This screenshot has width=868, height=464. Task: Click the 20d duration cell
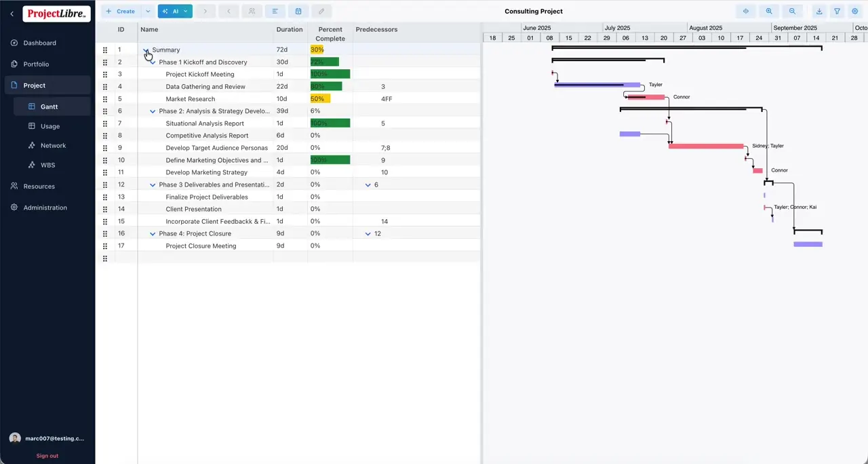(x=290, y=148)
